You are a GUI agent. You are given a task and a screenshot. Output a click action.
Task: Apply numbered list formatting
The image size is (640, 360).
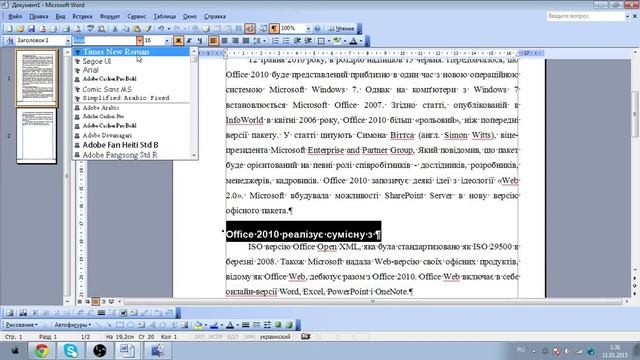[276, 40]
